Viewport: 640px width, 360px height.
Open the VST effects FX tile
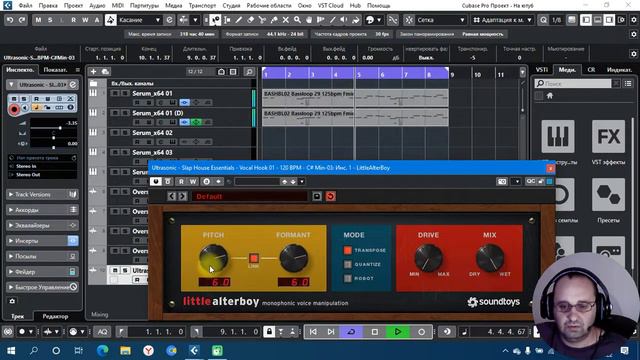click(x=608, y=137)
